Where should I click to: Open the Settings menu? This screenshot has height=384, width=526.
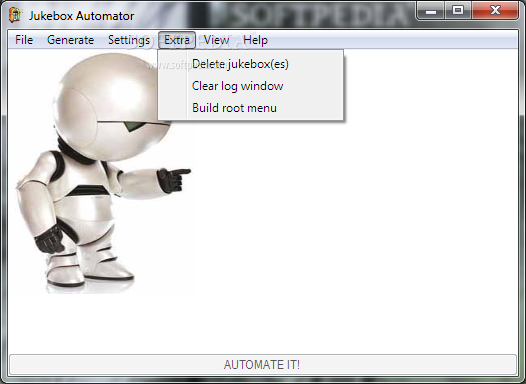click(129, 40)
